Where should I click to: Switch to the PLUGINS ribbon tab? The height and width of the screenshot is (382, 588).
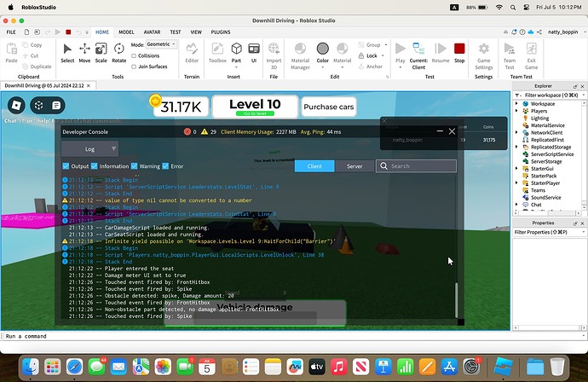point(221,32)
